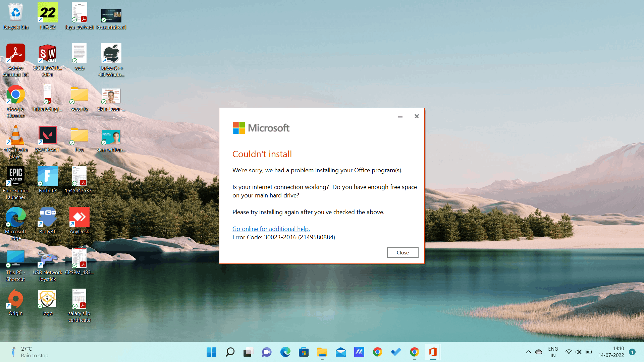The height and width of the screenshot is (362, 644).
Task: Open the VALORANT desktop shortcut
Action: (47, 136)
